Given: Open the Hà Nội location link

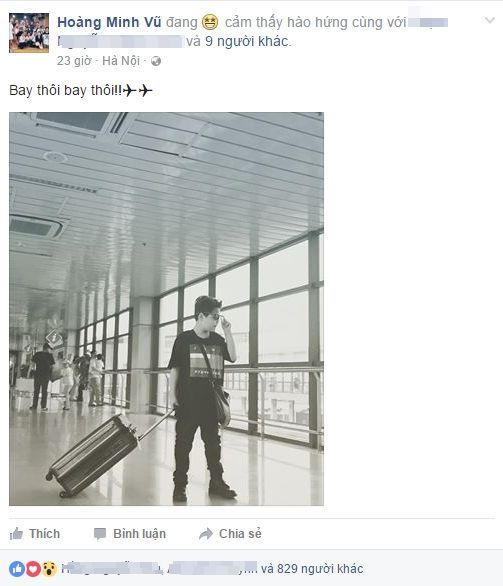Looking at the screenshot, I should pos(121,61).
